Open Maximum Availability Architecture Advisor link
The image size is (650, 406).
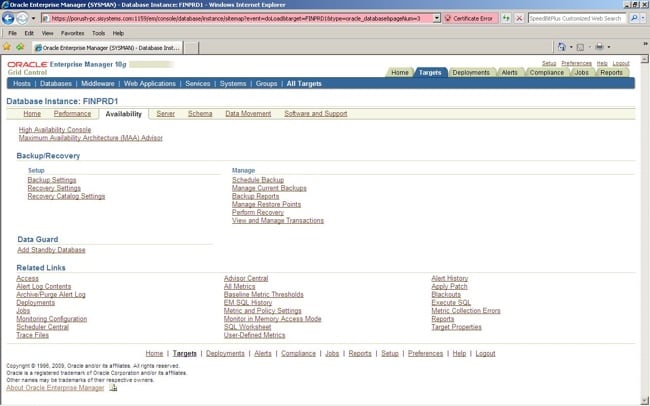tap(90, 138)
